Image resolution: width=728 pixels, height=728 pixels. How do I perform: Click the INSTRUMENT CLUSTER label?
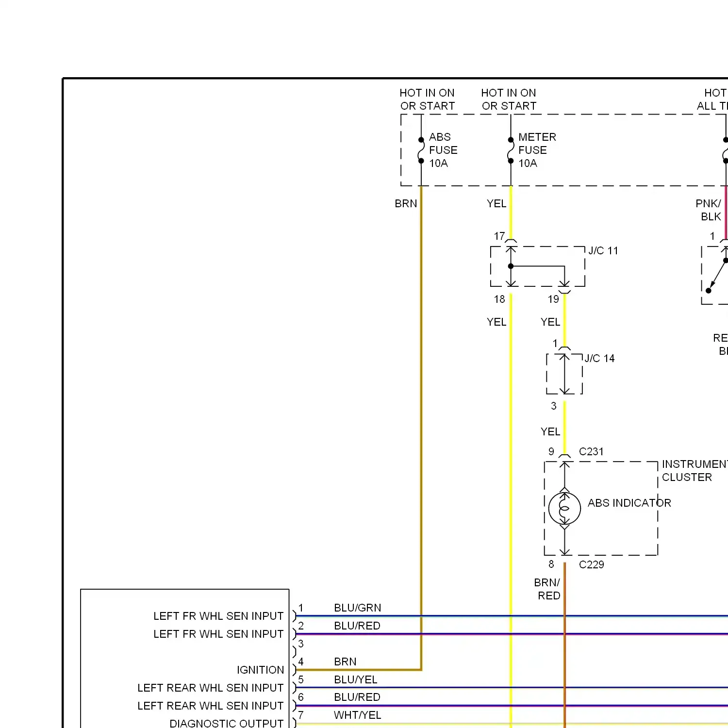click(695, 471)
